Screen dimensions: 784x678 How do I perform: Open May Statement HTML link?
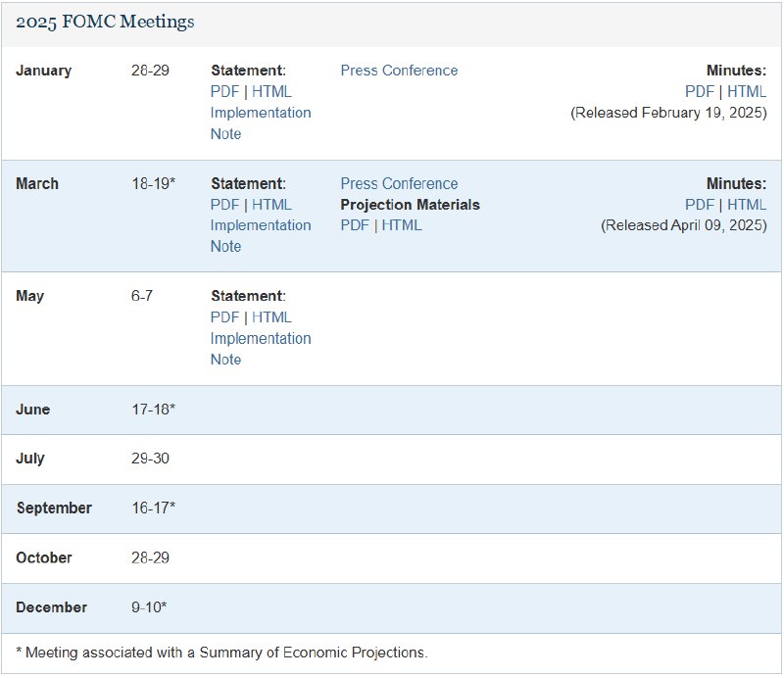pos(271,317)
